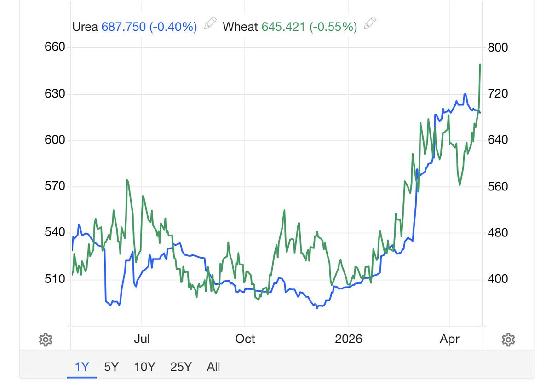This screenshot has width=552, height=392.
Task: Click the pencil edit icon beside Urea
Action: (210, 23)
